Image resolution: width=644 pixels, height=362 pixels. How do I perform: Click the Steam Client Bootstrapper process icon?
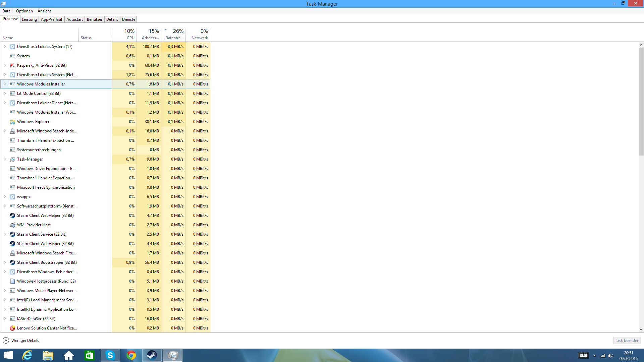tap(12, 262)
